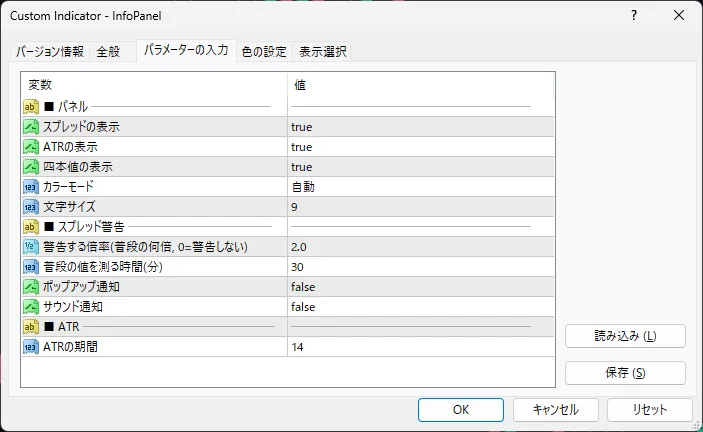Click the リセット button
Viewport: 703px width, 432px height.
[x=650, y=410]
